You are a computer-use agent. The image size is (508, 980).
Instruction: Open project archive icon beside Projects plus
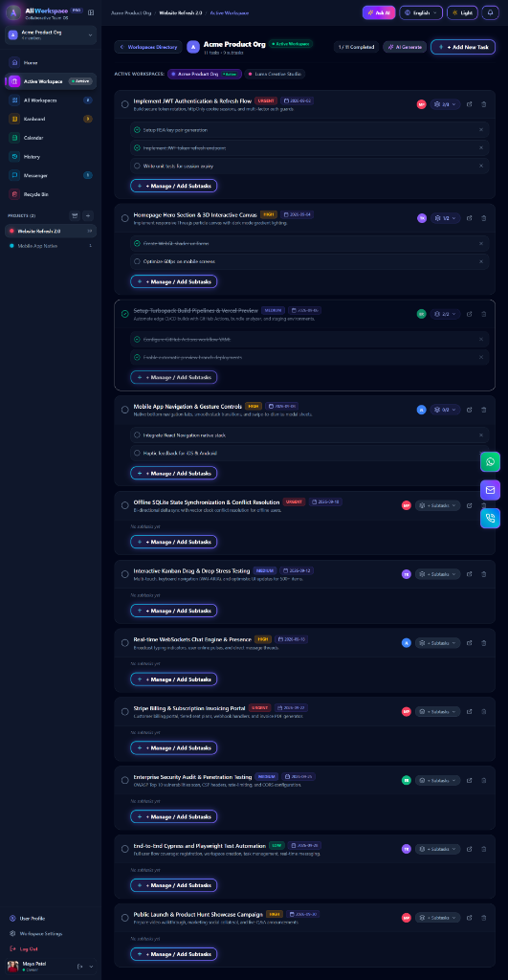[75, 215]
